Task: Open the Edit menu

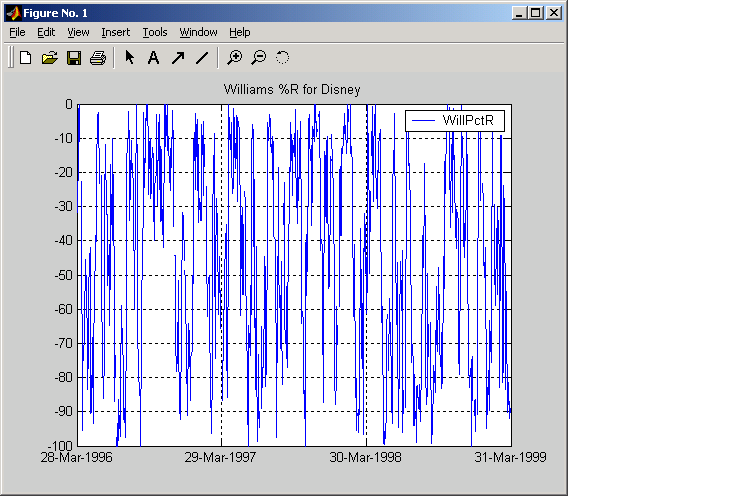Action: pos(46,32)
